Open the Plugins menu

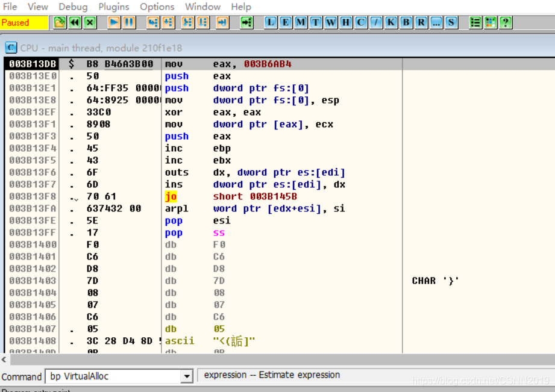(x=114, y=7)
